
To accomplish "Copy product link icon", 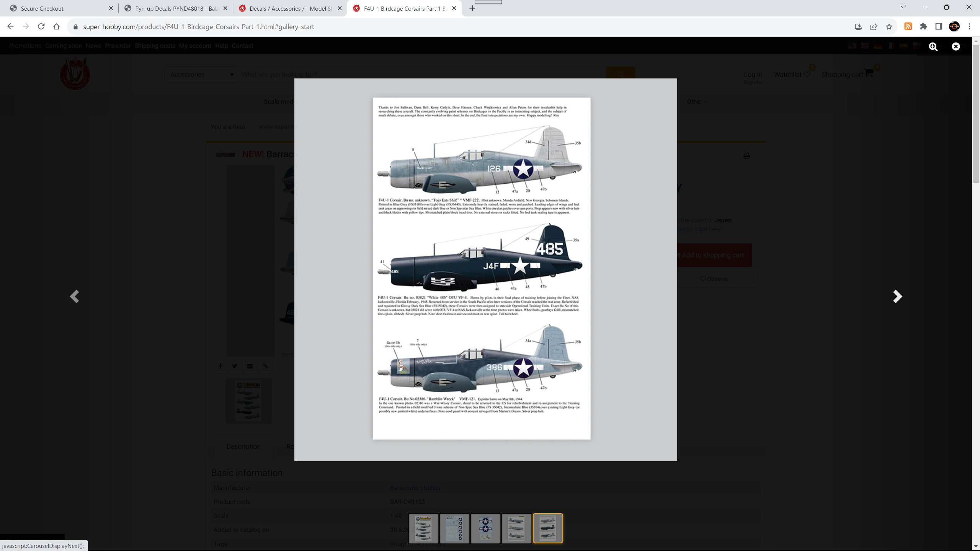I will pyautogui.click(x=265, y=366).
